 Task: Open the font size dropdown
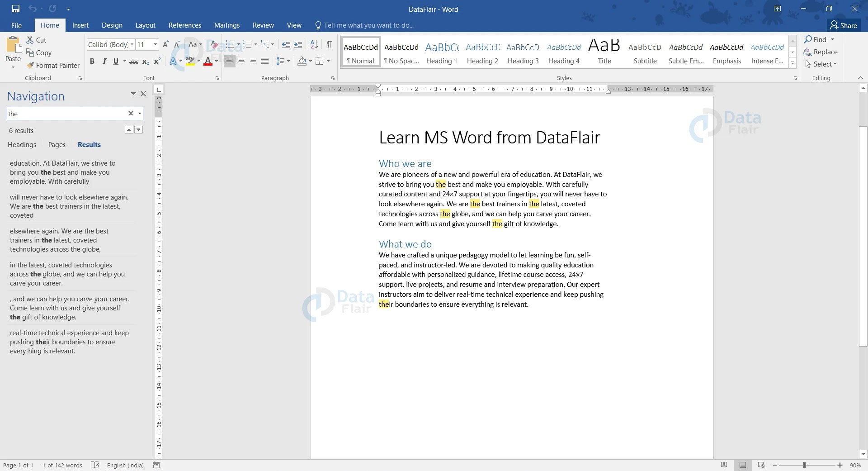coord(156,44)
